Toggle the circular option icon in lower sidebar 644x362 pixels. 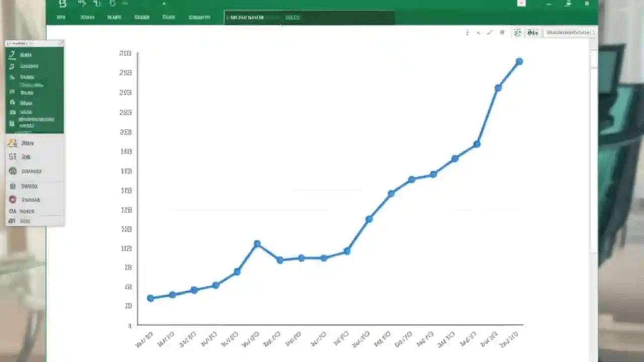click(x=13, y=171)
